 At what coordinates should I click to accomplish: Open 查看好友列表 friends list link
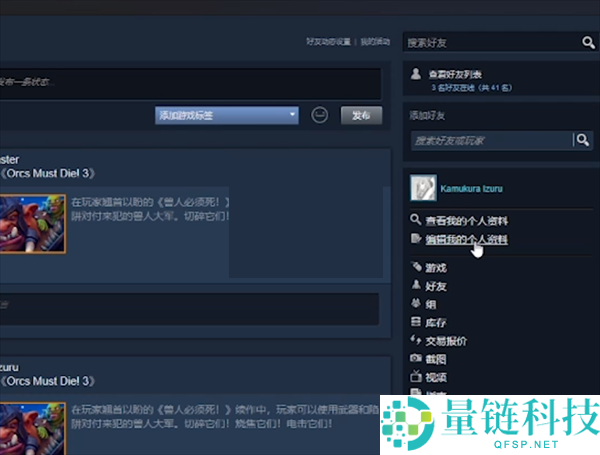(x=455, y=74)
